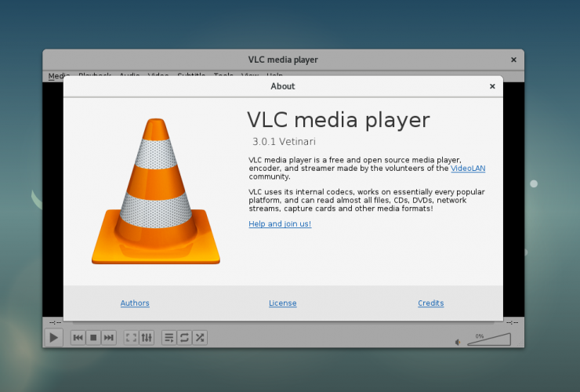
Task: Skip to next media track
Action: pos(109,338)
